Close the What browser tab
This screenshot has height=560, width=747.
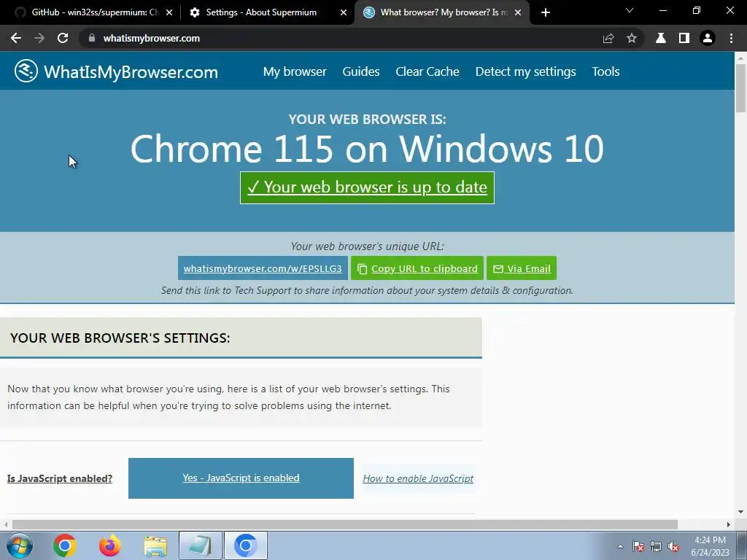pos(518,12)
